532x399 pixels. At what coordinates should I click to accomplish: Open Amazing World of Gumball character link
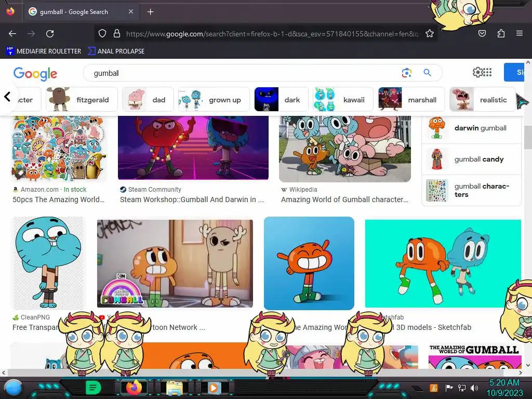coord(344,199)
